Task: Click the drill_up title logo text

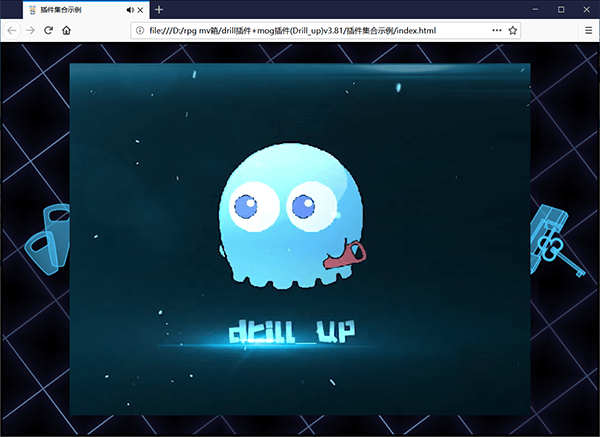Action: tap(292, 331)
